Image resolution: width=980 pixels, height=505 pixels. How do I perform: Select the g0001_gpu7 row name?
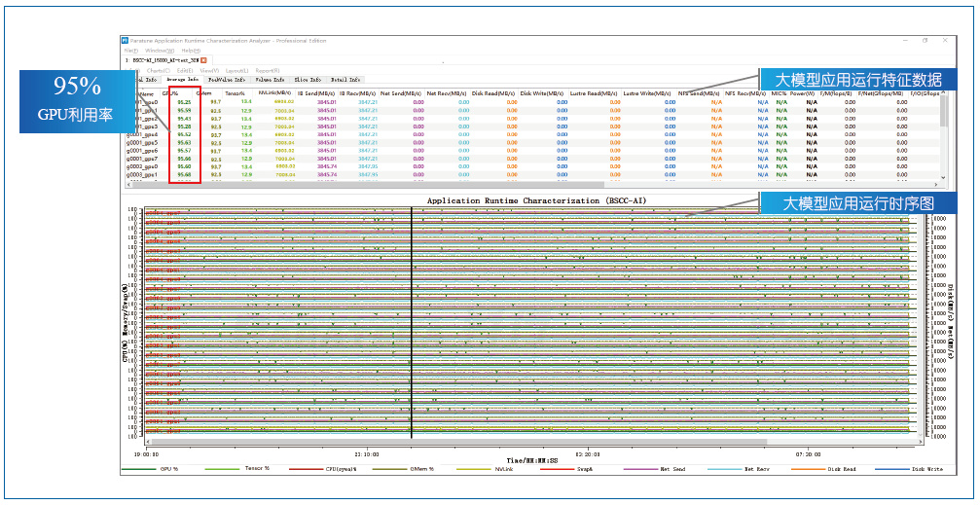tap(142, 159)
